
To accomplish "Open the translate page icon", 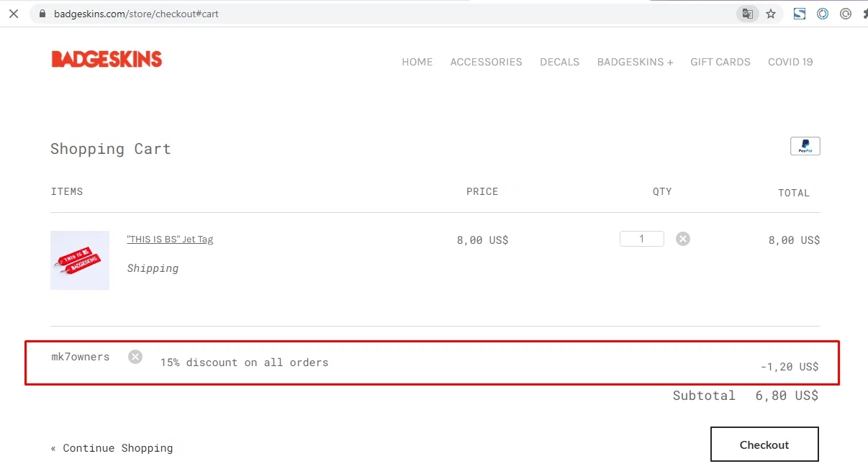I will tap(748, 14).
